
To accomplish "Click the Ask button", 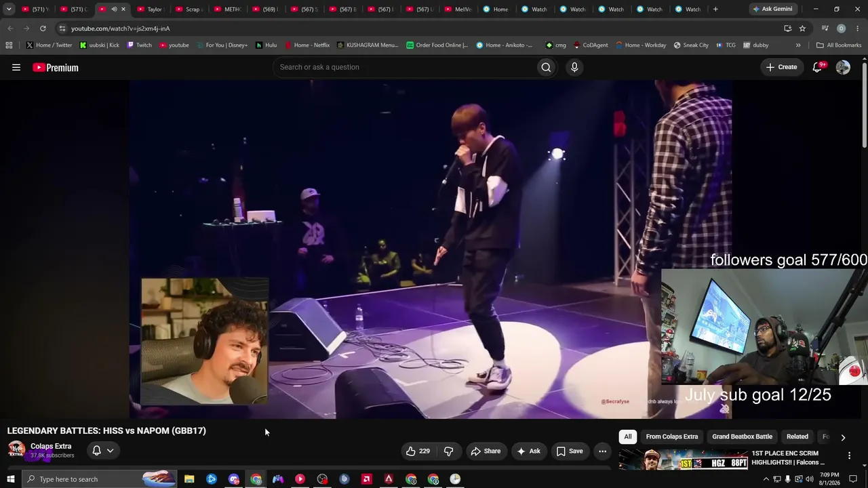I will click(x=528, y=451).
